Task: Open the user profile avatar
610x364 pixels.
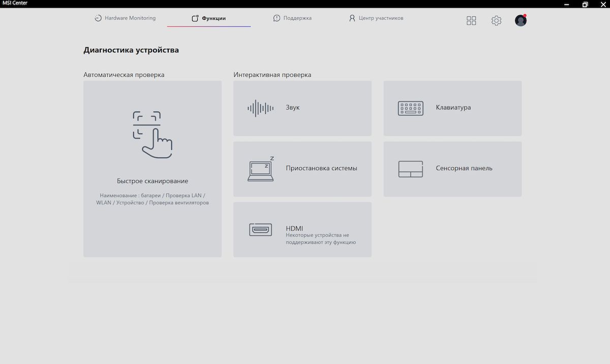Action: point(521,20)
